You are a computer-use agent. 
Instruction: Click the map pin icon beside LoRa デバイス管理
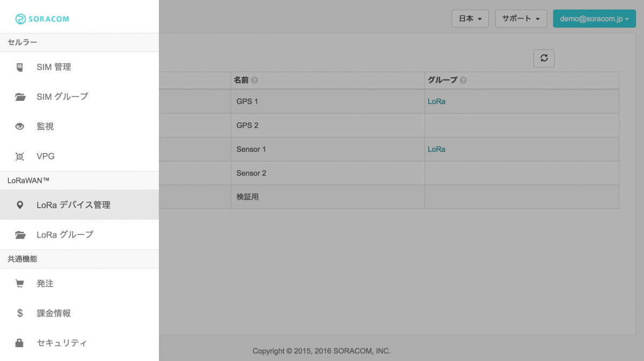click(x=20, y=205)
